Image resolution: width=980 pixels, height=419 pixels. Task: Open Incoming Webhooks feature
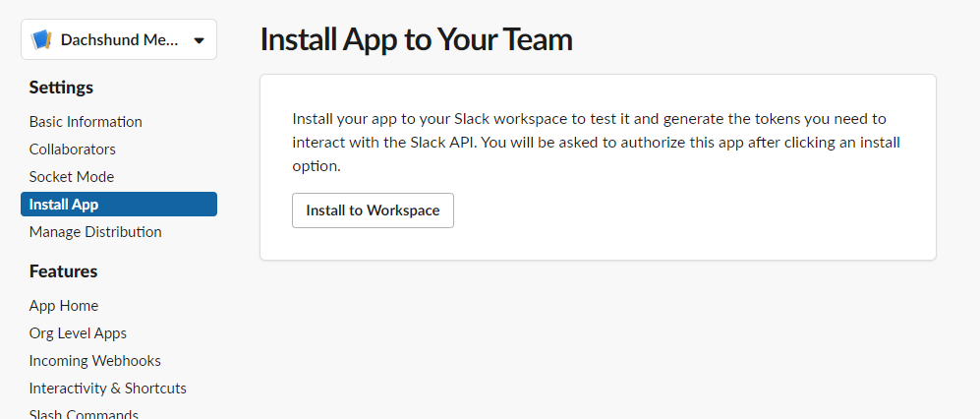[x=95, y=361]
